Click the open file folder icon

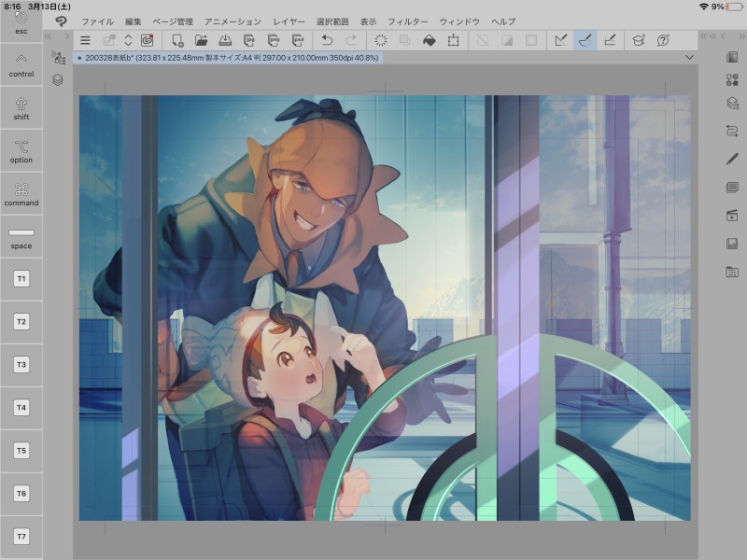pyautogui.click(x=202, y=40)
